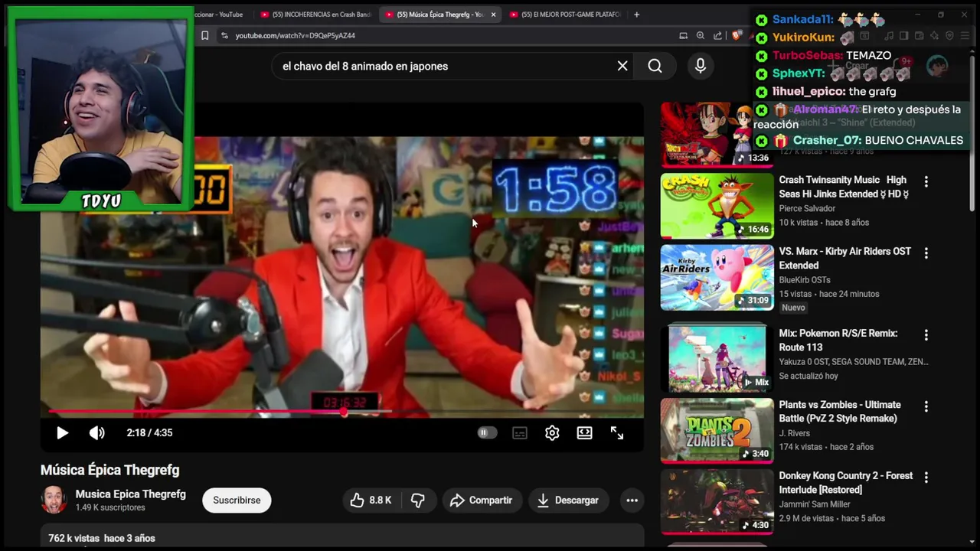Mute the video with the speaker icon
Screen dimensions: 980x551
tap(97, 433)
